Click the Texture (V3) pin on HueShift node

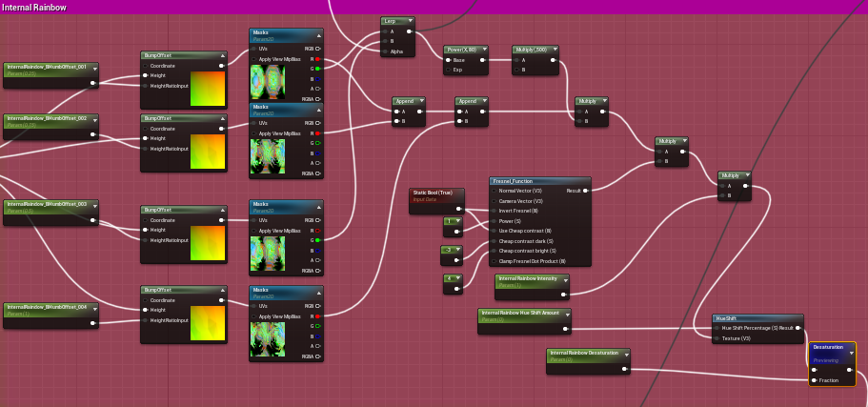click(x=716, y=338)
